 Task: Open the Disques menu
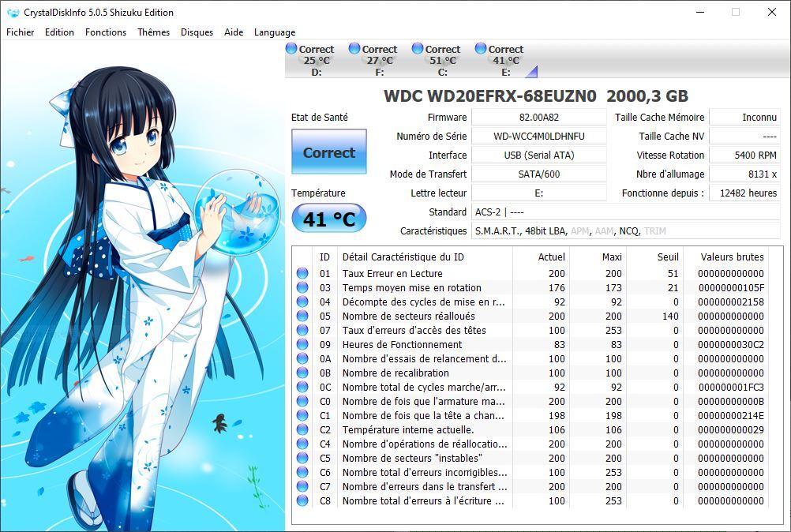(197, 32)
